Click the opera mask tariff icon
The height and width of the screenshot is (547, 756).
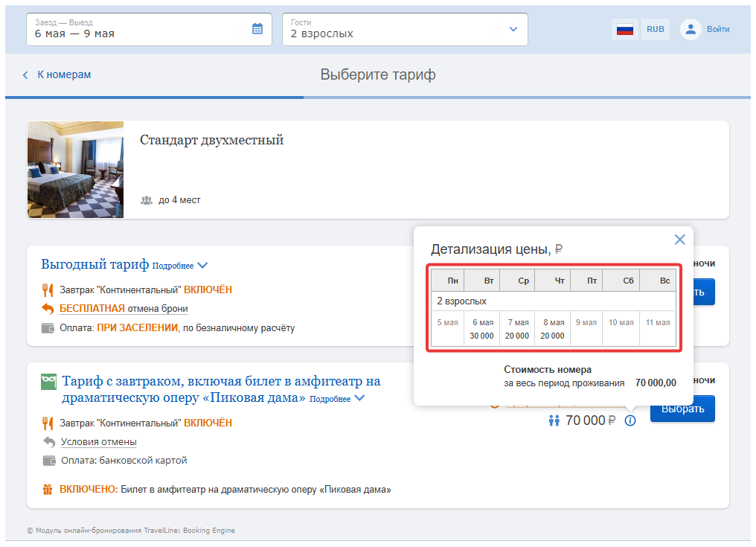tap(48, 382)
